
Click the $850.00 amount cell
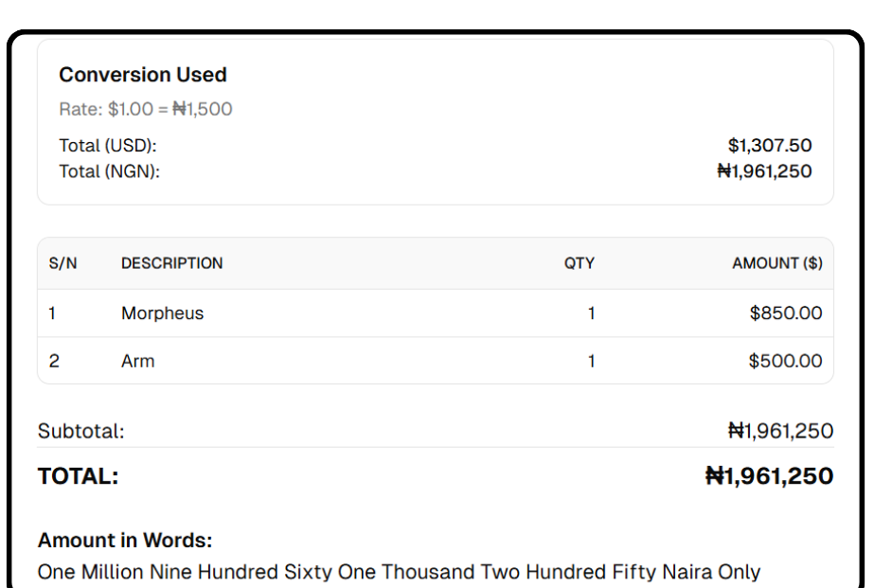coord(785,313)
